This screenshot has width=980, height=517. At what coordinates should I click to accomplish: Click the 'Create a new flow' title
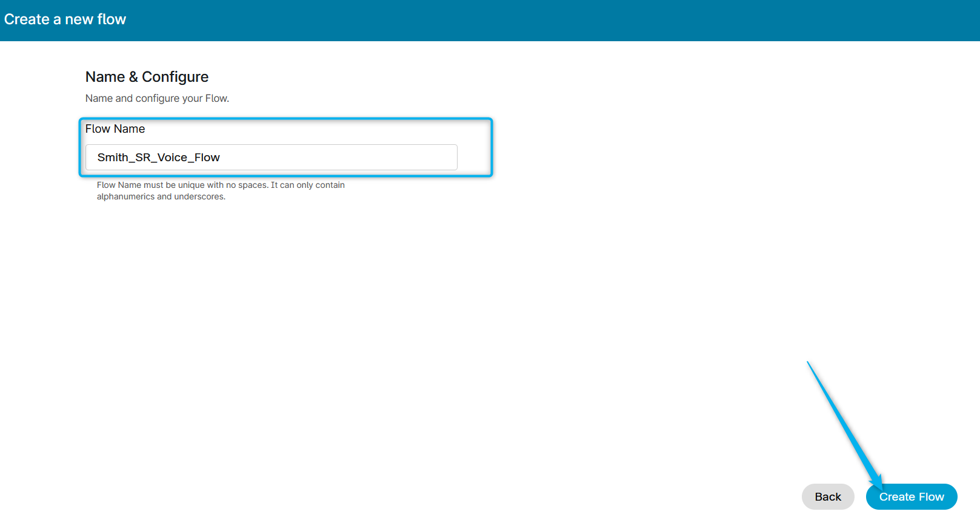point(65,19)
